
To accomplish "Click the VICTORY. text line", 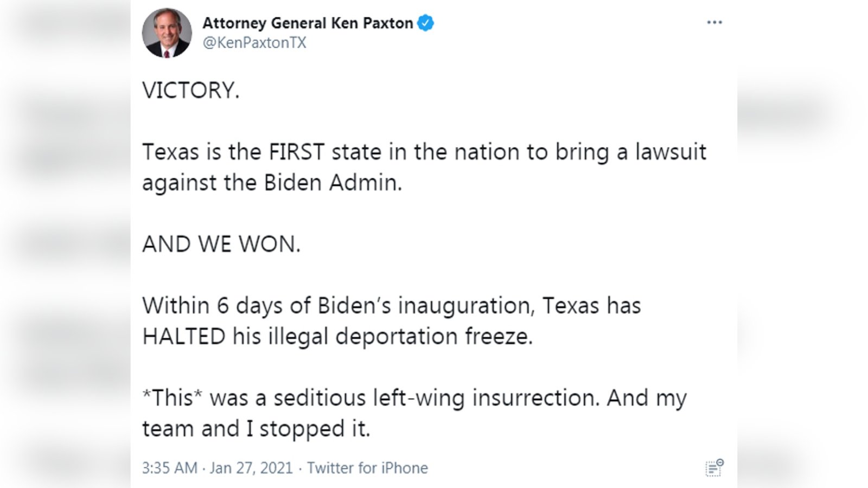I will [x=190, y=90].
